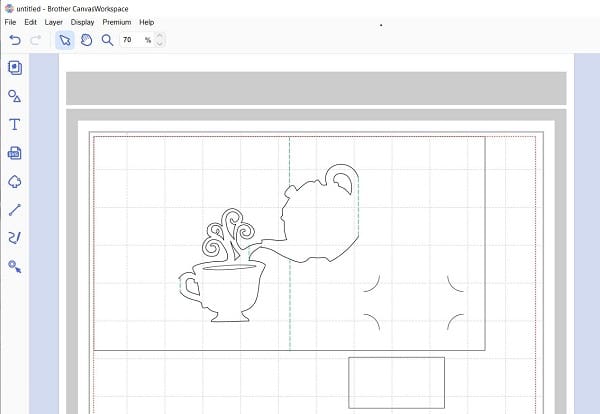Select the freehand Path drawing tool

point(15,238)
